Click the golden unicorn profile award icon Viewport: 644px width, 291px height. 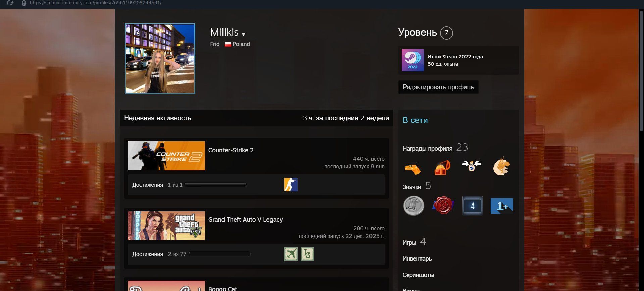point(501,166)
